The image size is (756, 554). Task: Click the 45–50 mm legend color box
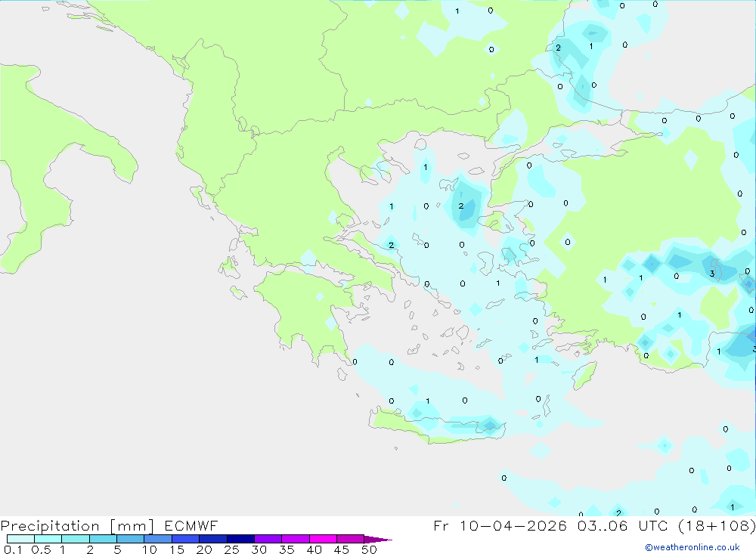pos(351,539)
